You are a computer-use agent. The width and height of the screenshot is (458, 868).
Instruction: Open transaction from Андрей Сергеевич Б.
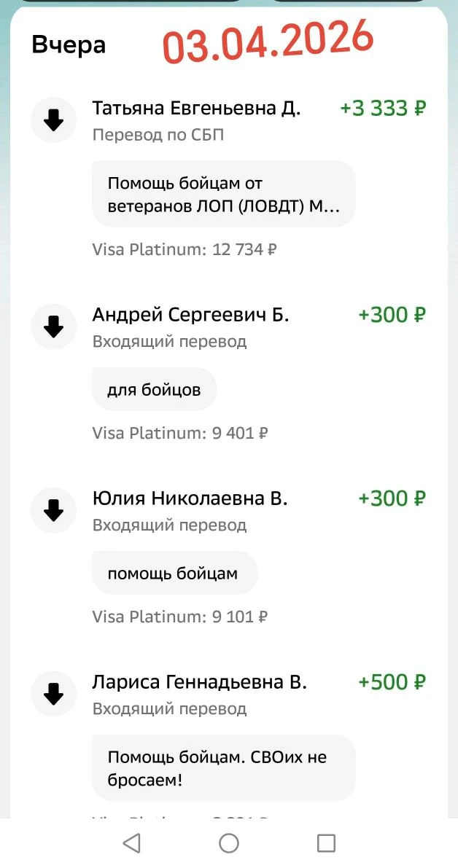190,315
